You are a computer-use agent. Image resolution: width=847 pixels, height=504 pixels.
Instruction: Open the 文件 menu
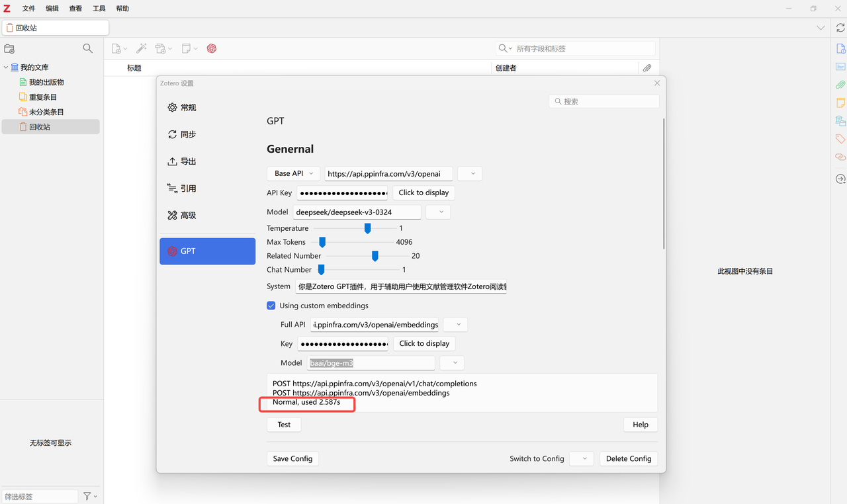[28, 9]
